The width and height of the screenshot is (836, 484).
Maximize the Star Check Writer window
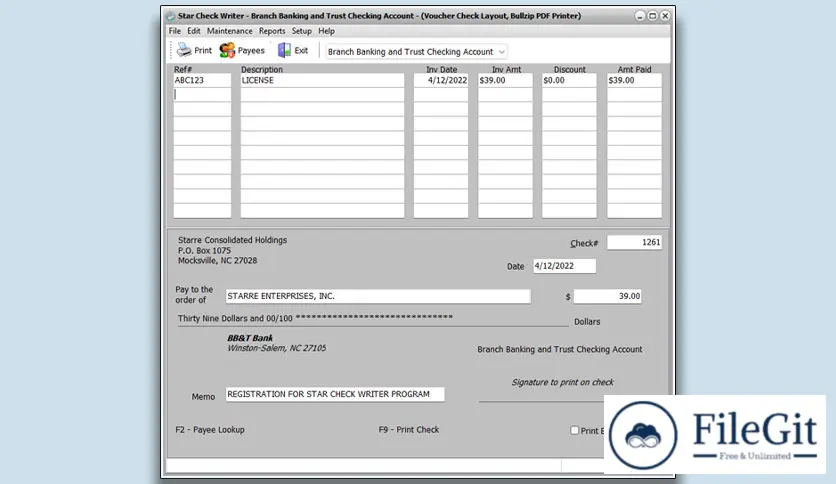point(653,16)
